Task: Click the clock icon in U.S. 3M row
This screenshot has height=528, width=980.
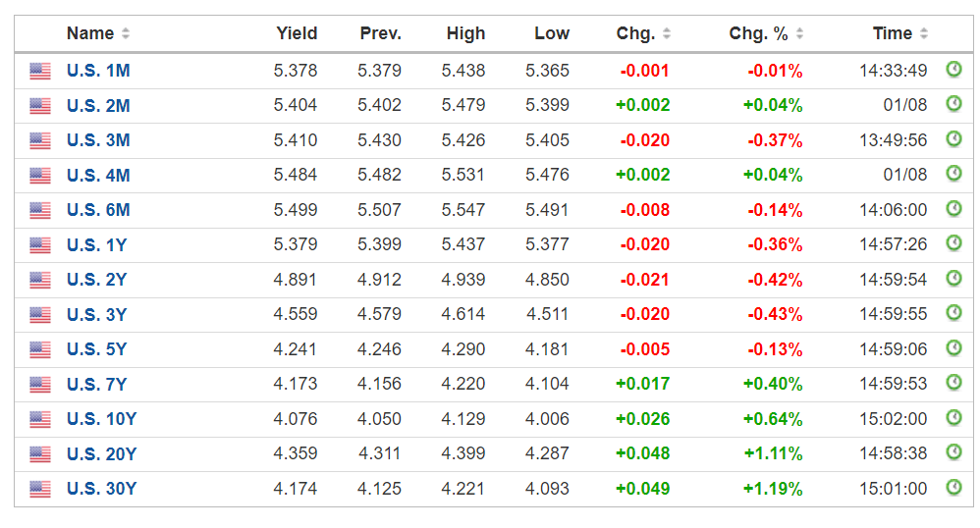Action: pyautogui.click(x=953, y=138)
